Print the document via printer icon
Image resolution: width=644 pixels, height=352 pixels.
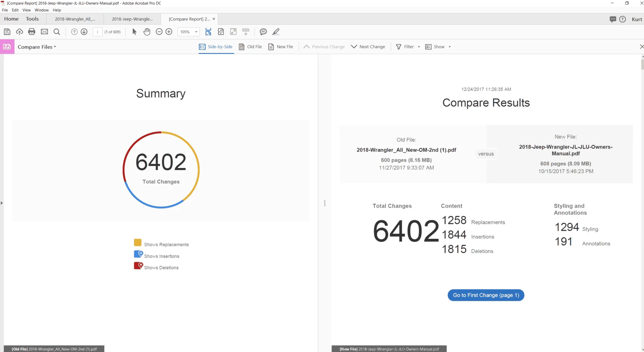coord(32,32)
